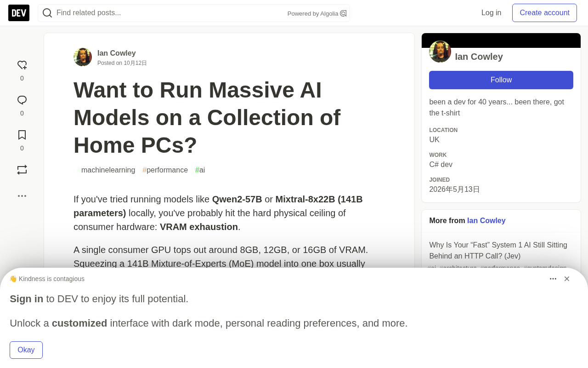Screen dimensions: 588x368
Task: Click Powered by Algolia text
Action: point(313,14)
